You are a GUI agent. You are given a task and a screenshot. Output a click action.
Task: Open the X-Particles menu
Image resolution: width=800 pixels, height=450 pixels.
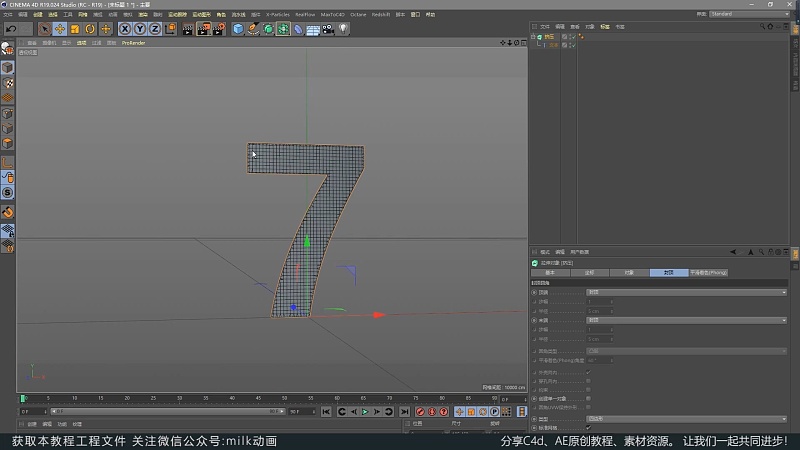(x=278, y=15)
